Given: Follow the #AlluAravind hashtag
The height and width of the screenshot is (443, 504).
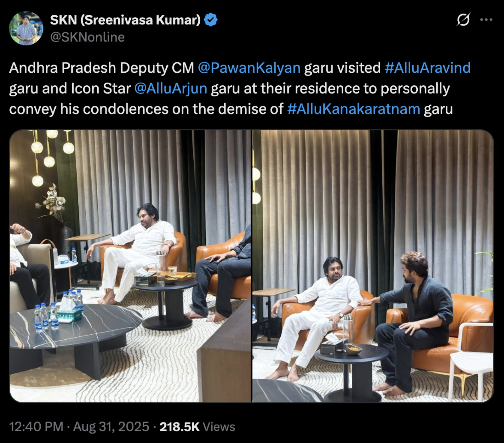Looking at the screenshot, I should click(x=427, y=68).
